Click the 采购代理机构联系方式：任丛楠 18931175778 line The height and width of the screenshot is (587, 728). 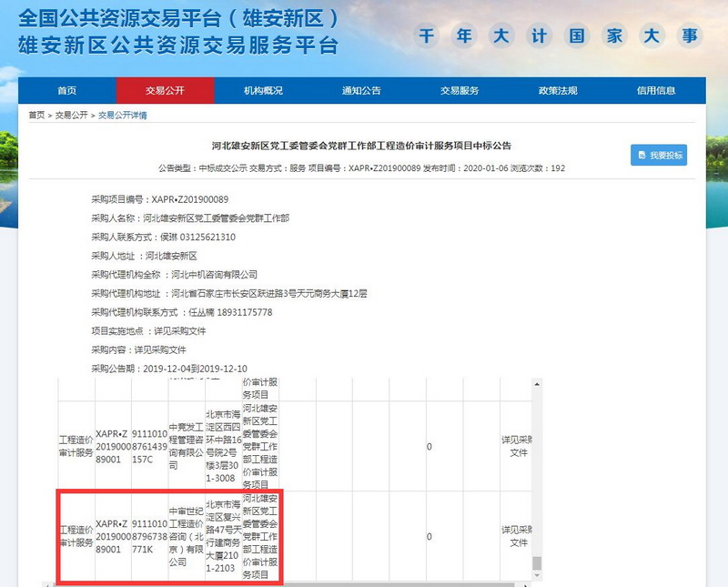coord(181,312)
